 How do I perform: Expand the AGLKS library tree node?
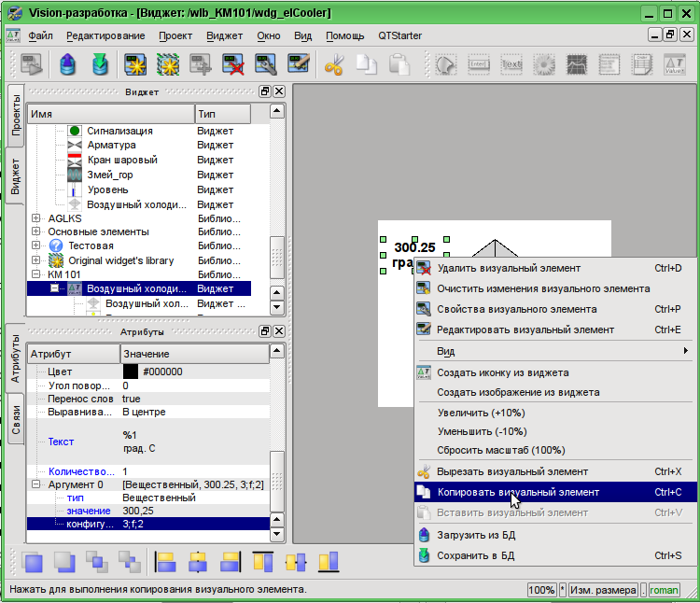36,217
